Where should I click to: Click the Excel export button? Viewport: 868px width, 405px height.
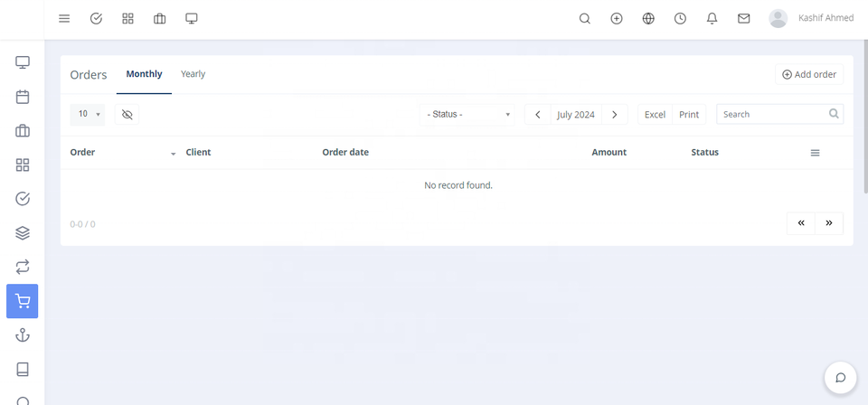click(655, 115)
